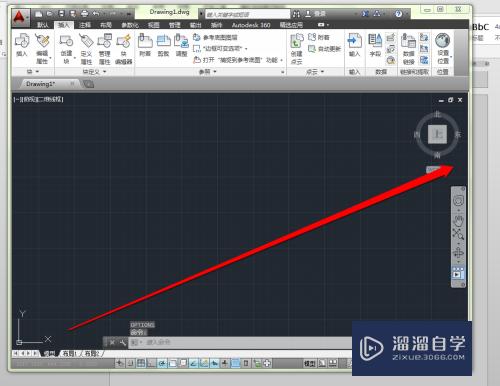Image resolution: width=500 pixels, height=386 pixels.
Task: Toggle Polar Tracking in status bar
Action: pos(162,363)
